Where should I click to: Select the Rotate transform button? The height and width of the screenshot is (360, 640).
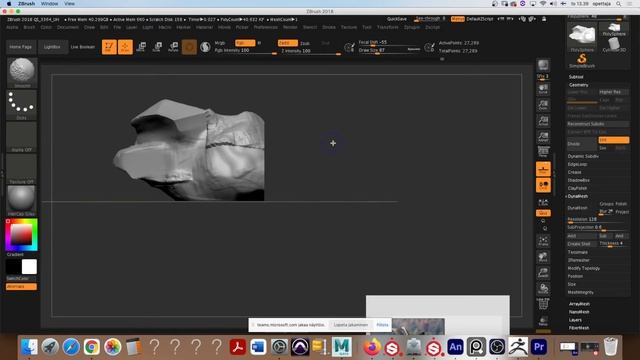pyautogui.click(x=173, y=47)
